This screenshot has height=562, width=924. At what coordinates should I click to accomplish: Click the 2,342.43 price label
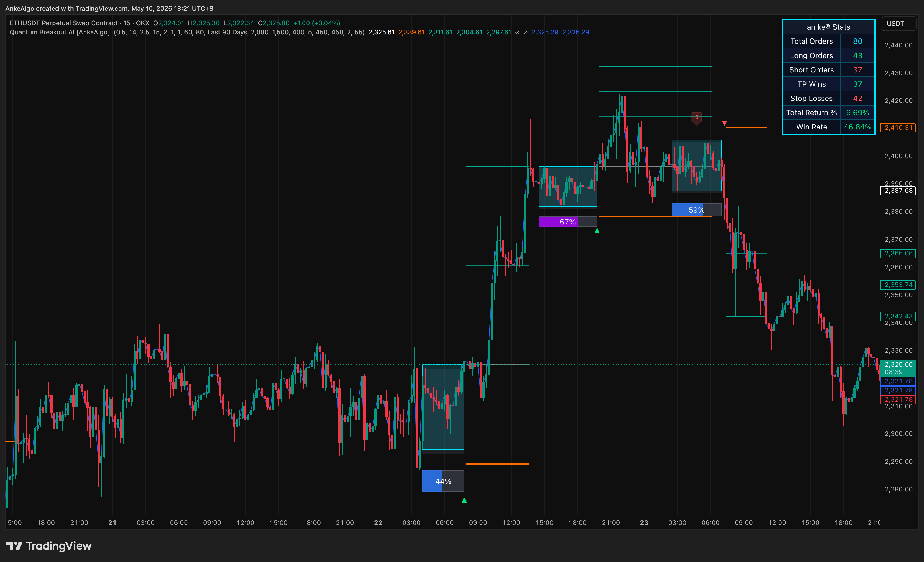898,316
